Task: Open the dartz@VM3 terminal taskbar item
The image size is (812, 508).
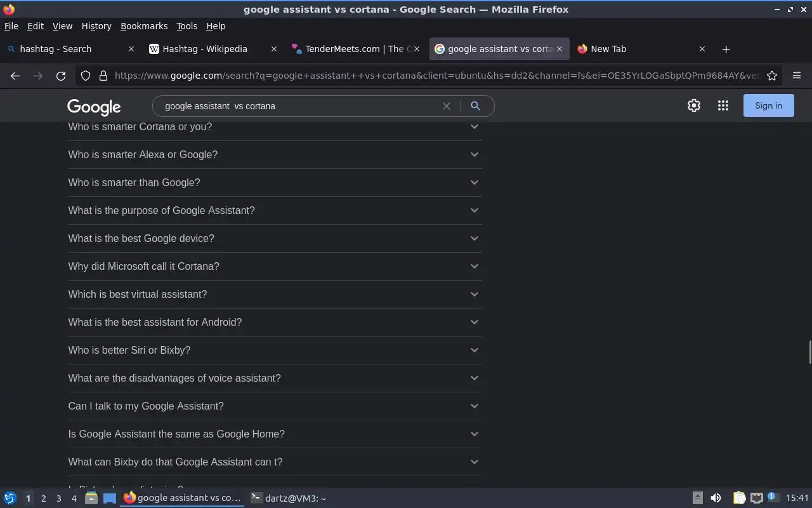Action: pyautogui.click(x=289, y=498)
